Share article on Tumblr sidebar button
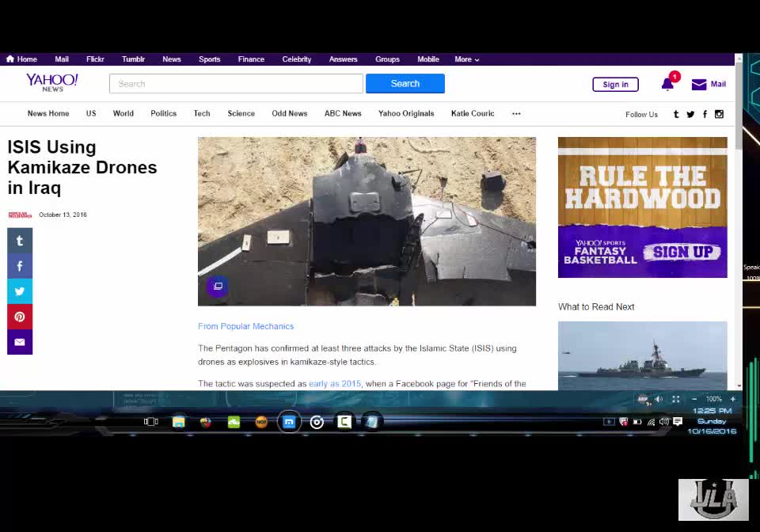 20,241
